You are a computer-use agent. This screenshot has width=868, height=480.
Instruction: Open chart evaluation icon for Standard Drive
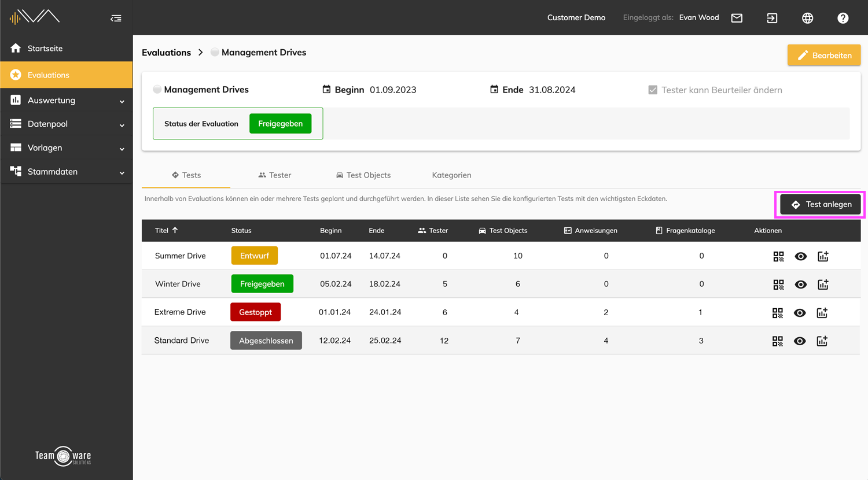(x=822, y=341)
